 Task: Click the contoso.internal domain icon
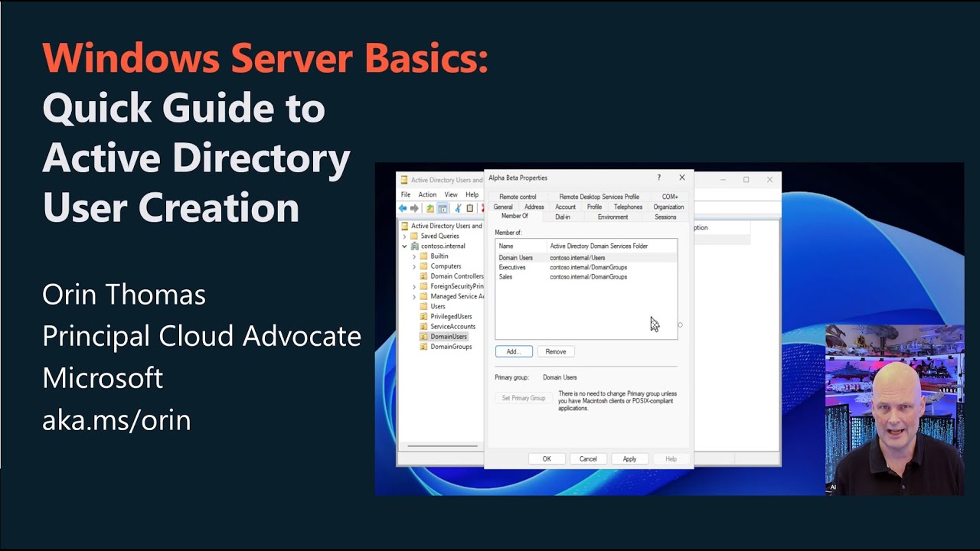coord(415,246)
